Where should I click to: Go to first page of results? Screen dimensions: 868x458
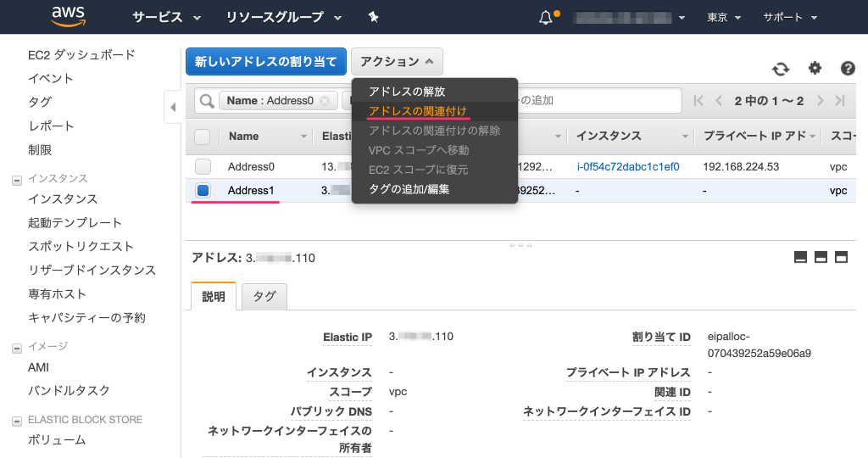click(698, 101)
